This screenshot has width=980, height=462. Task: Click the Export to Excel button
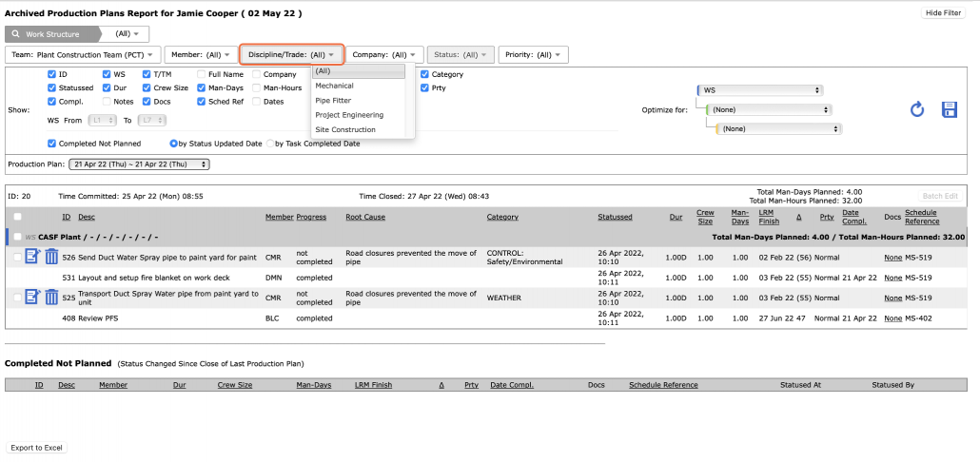coord(36,448)
